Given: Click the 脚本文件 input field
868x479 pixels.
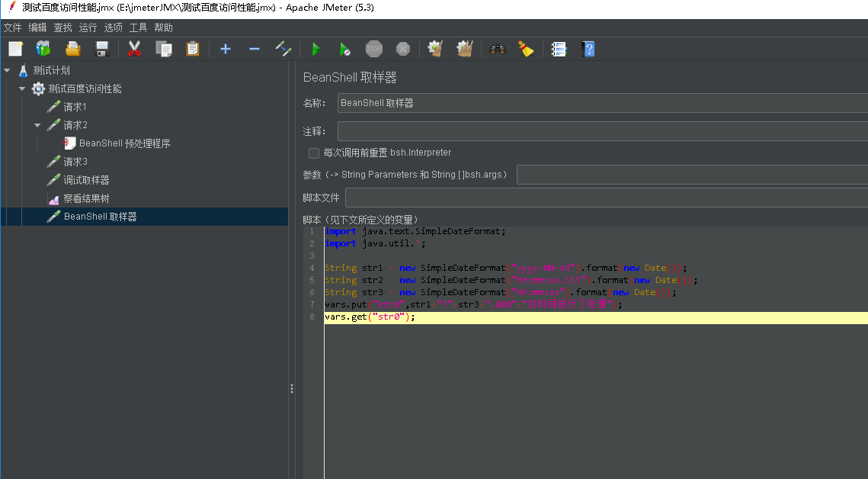Looking at the screenshot, I should click(606, 198).
